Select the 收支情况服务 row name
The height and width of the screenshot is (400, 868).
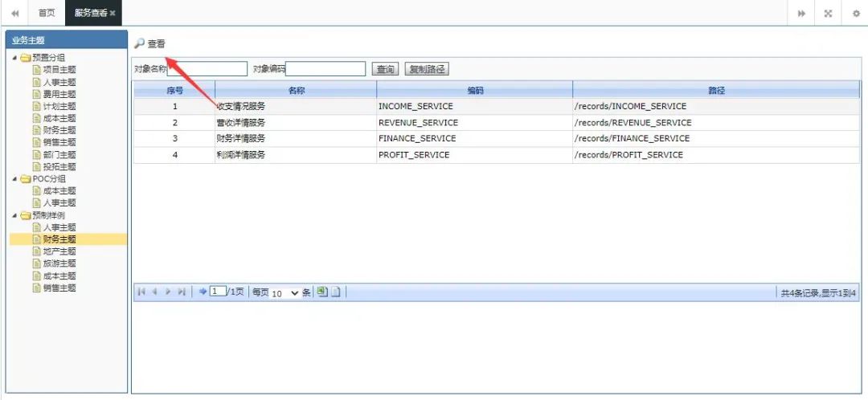click(241, 106)
